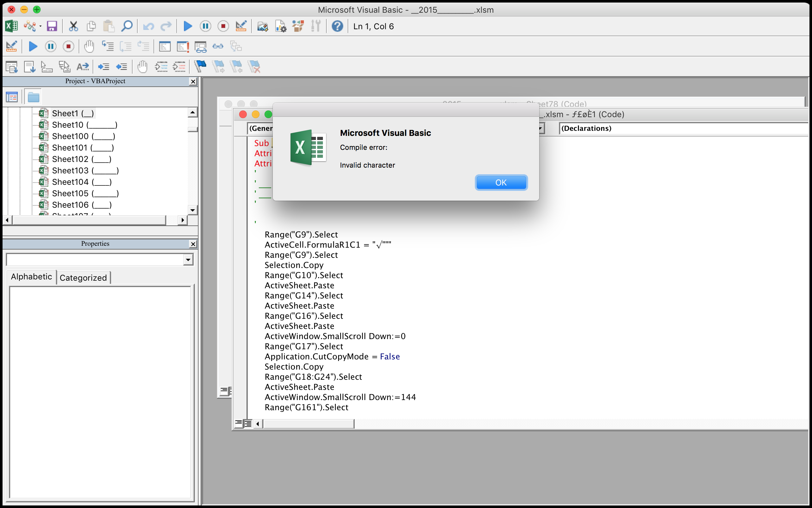Image resolution: width=812 pixels, height=508 pixels.
Task: Open Properties Window icon
Action: [x=280, y=26]
